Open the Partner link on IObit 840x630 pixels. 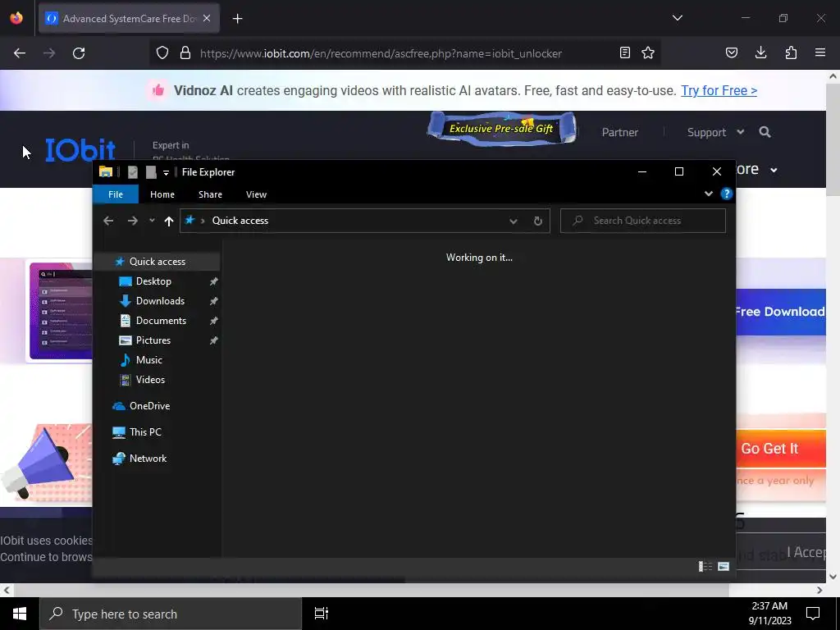620,132
